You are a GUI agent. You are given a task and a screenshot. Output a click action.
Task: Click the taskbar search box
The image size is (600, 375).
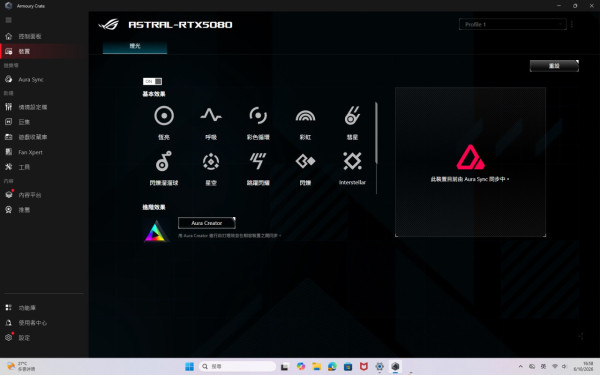(x=237, y=366)
